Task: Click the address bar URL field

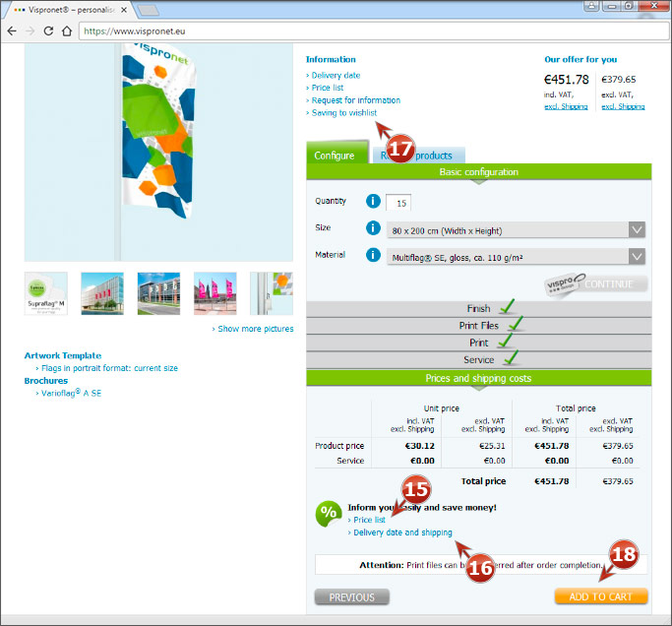Action: [373, 31]
